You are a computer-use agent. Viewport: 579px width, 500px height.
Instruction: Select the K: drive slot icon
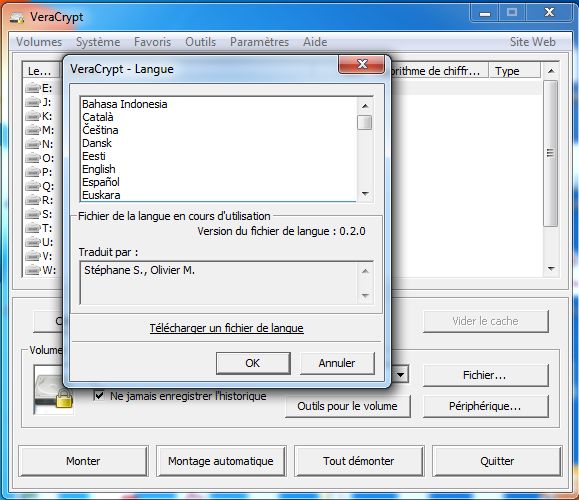[x=32, y=116]
